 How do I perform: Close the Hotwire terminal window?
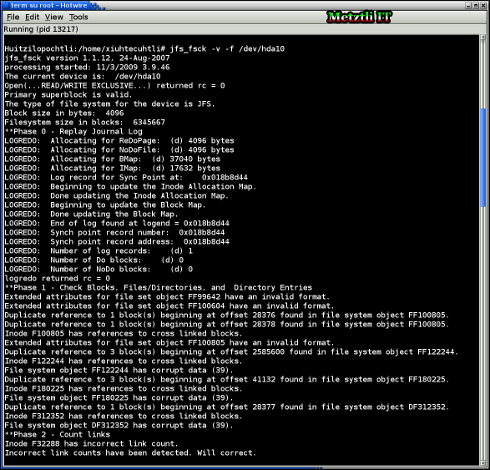point(483,5)
